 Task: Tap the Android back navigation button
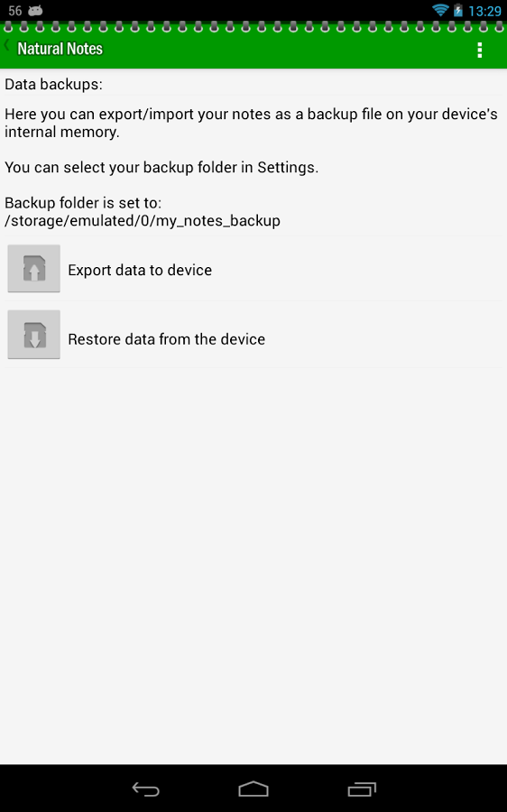point(145,789)
